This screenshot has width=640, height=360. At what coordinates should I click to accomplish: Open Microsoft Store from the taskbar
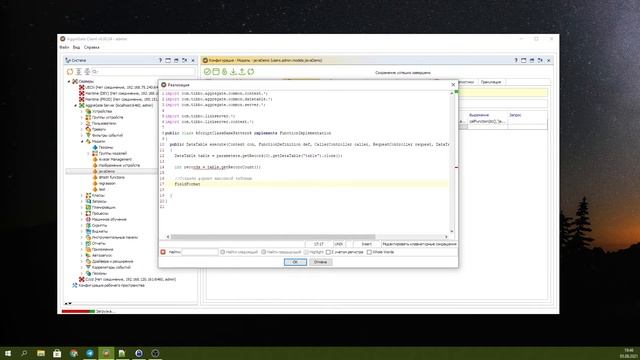pyautogui.click(x=57, y=353)
